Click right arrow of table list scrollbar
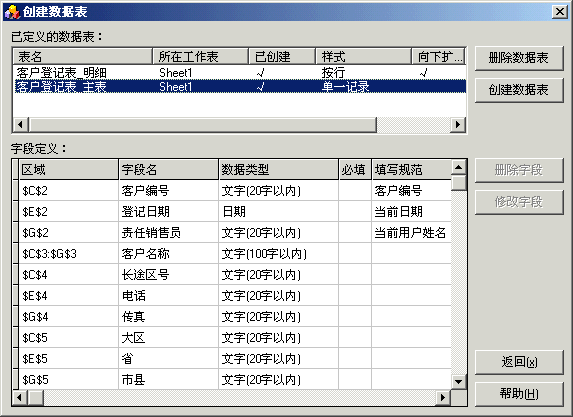 pyautogui.click(x=458, y=125)
